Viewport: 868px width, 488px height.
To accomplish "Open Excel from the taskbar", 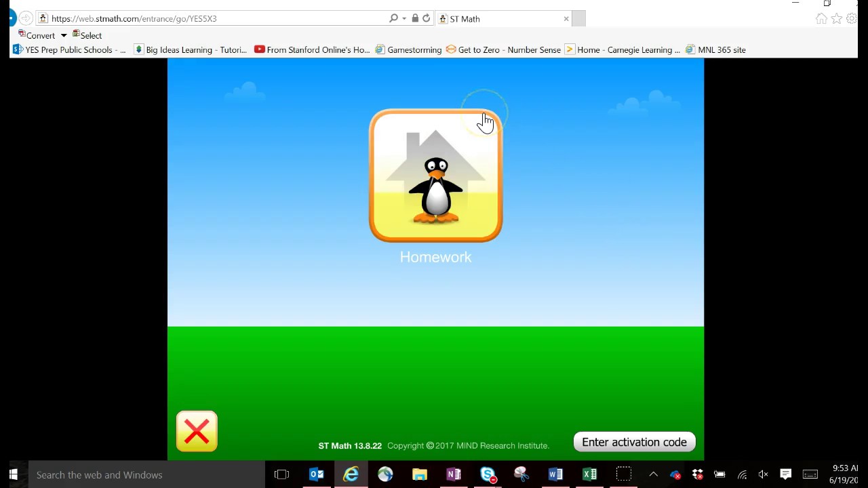I will (589, 474).
